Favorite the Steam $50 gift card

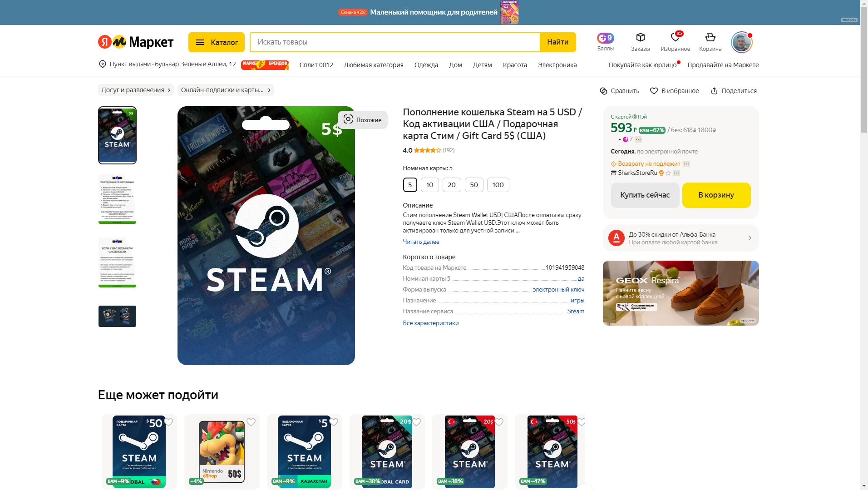(x=168, y=422)
